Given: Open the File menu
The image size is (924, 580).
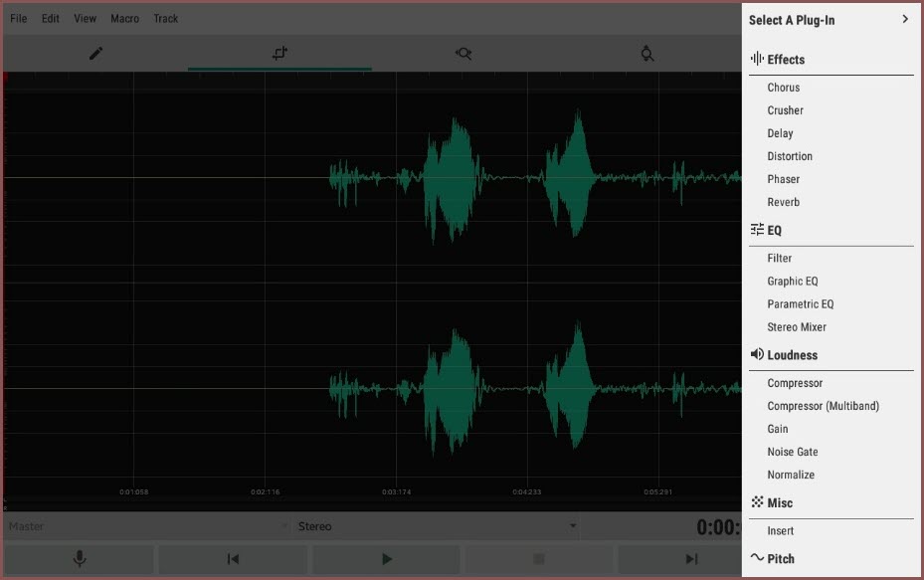Looking at the screenshot, I should click(x=19, y=19).
